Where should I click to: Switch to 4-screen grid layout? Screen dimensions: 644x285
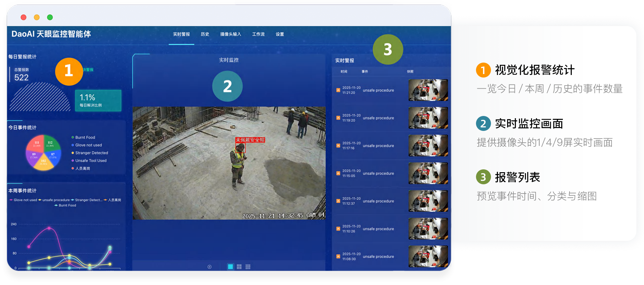pyautogui.click(x=239, y=267)
